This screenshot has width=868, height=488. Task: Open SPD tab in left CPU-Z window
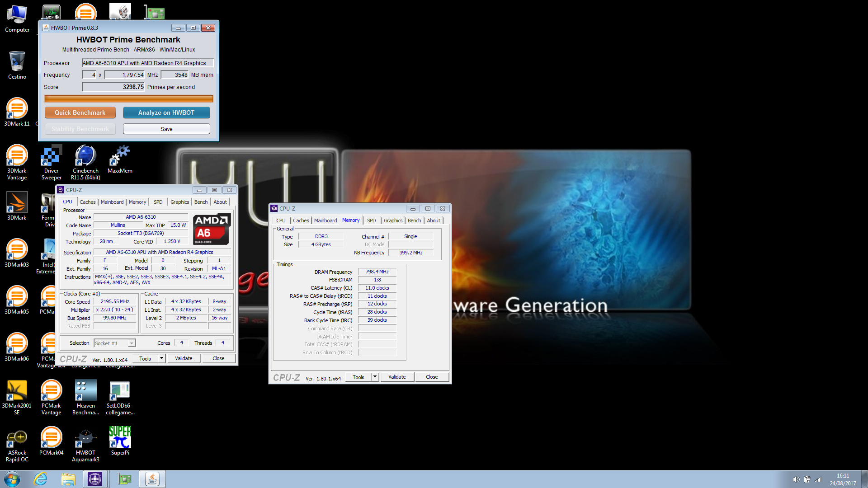coord(158,202)
